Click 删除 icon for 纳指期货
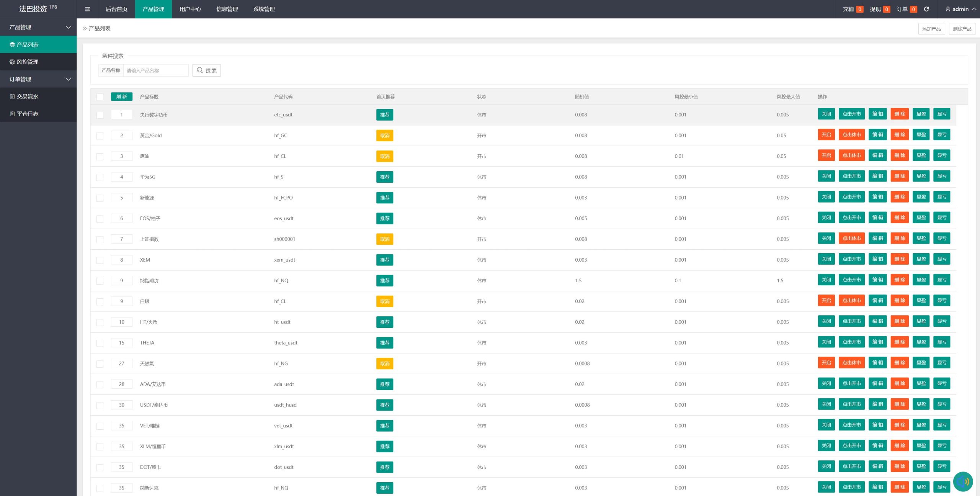This screenshot has height=496, width=980. pos(898,280)
